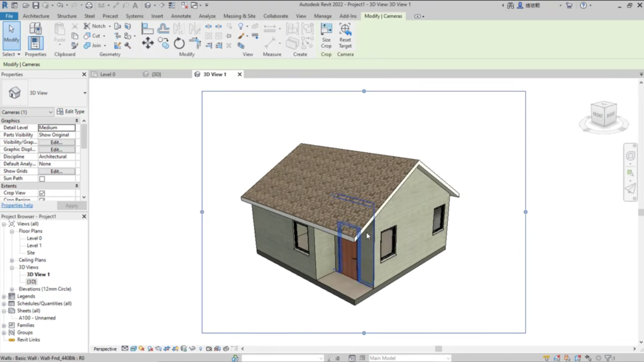Select Level 1 in Project Browser
This screenshot has width=644, height=362.
(x=34, y=246)
